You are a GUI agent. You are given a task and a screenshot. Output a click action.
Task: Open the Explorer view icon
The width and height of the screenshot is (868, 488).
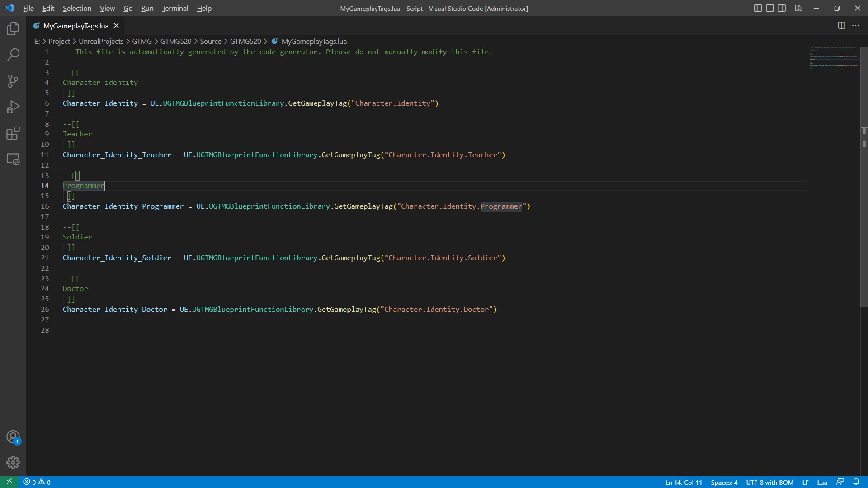click(x=13, y=28)
